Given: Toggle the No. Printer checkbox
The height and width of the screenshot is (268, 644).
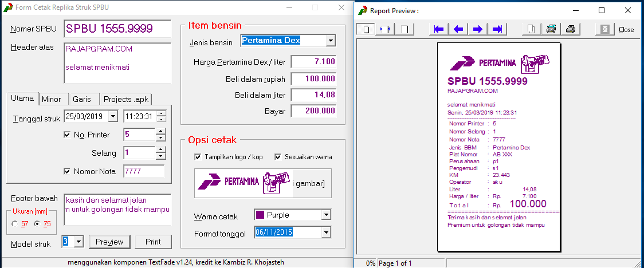Looking at the screenshot, I should pos(68,135).
